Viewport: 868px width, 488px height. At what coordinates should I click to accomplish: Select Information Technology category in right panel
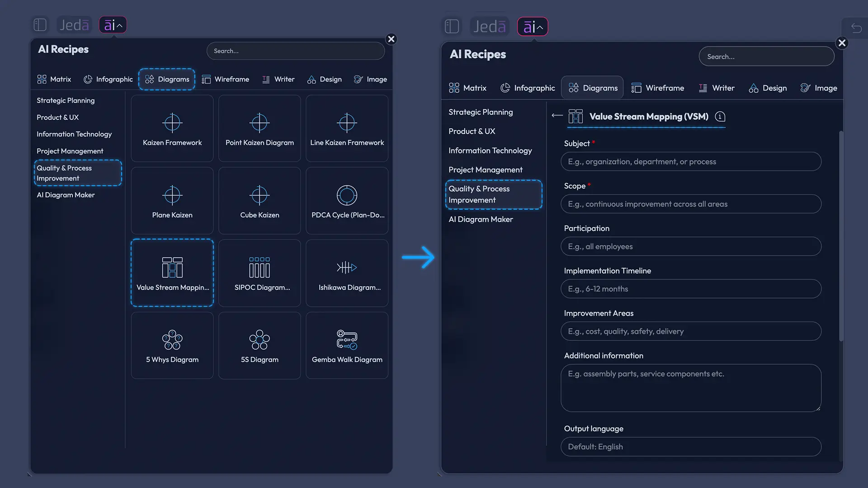[x=490, y=150]
